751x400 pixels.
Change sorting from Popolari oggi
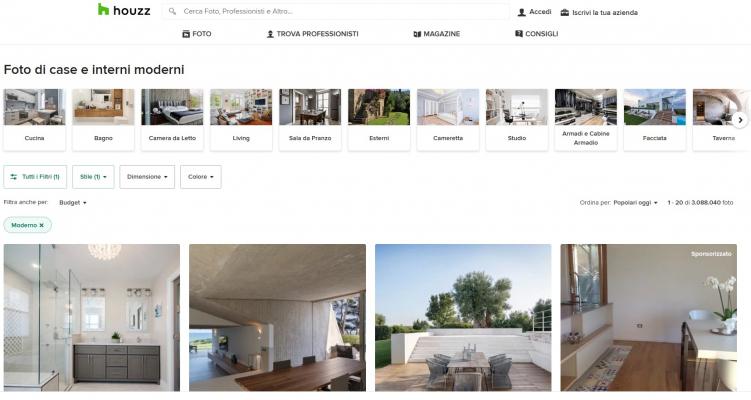coord(636,203)
